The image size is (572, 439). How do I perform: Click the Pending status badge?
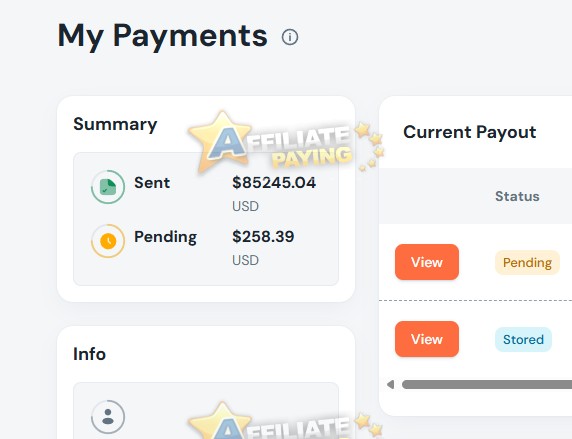click(x=527, y=262)
